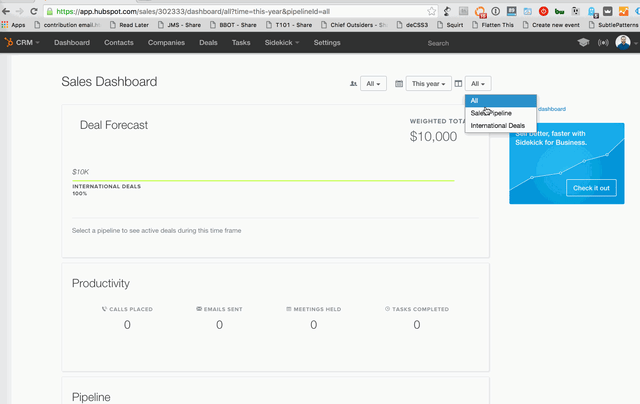Click the caret beside the user avatar
The image size is (640, 404).
pos(636,43)
